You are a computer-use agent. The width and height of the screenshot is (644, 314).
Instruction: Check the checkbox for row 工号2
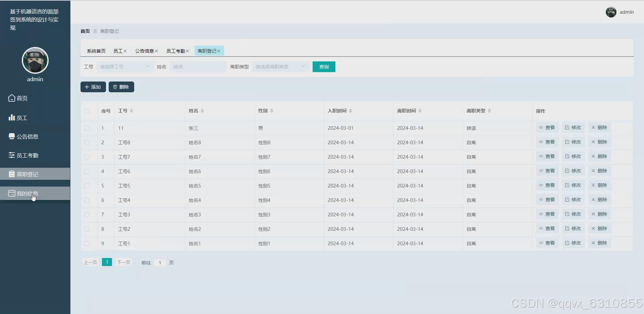[x=87, y=229]
